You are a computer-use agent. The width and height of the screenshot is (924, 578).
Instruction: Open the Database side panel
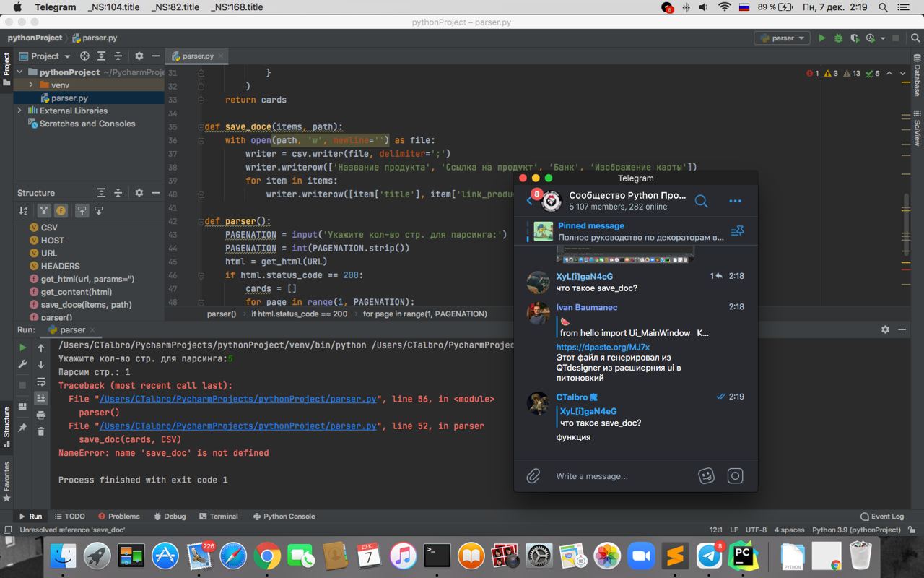(918, 74)
